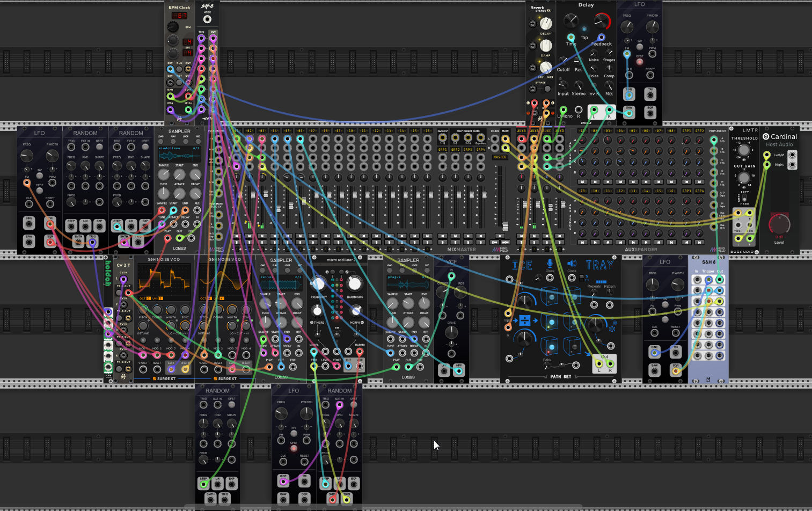
Task: Click the OUT GAIN knob on LMTR
Action: click(x=744, y=178)
